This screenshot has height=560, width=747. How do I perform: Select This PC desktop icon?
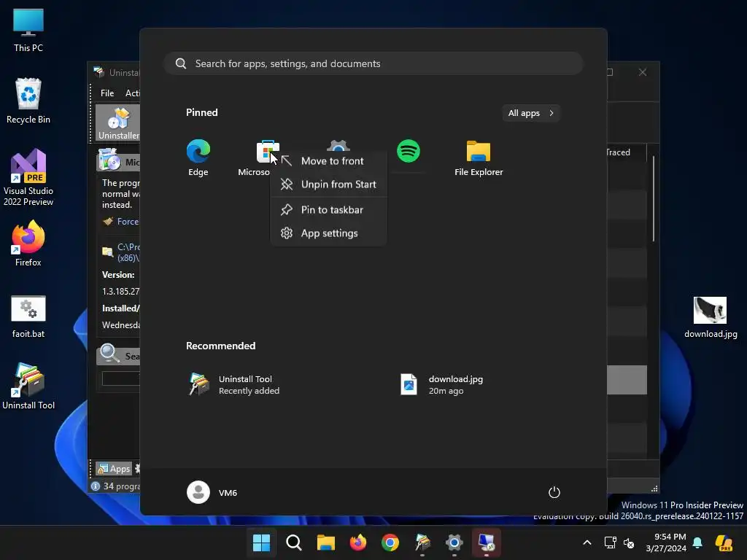tap(28, 31)
